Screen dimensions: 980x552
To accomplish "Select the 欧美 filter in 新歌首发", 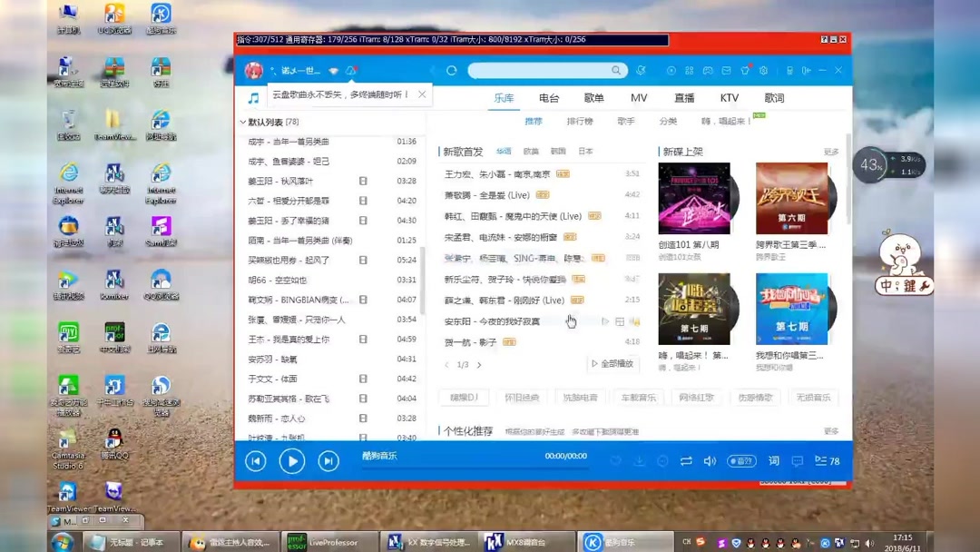I will click(x=531, y=153).
